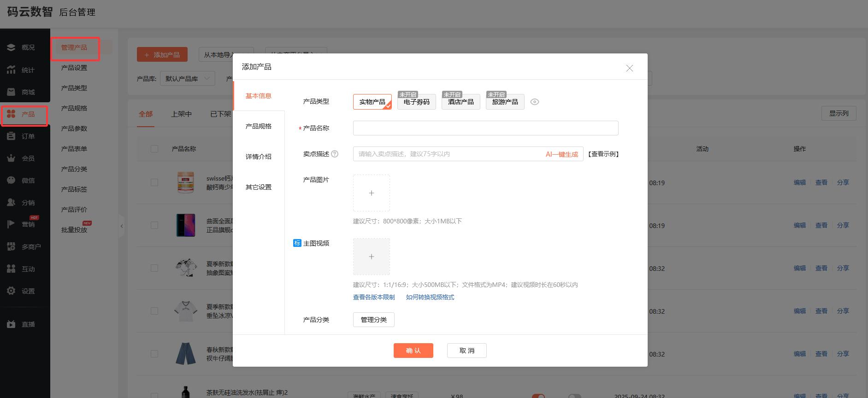The width and height of the screenshot is (868, 398).
Task: Open 产品类型 in the submenu
Action: point(74,88)
